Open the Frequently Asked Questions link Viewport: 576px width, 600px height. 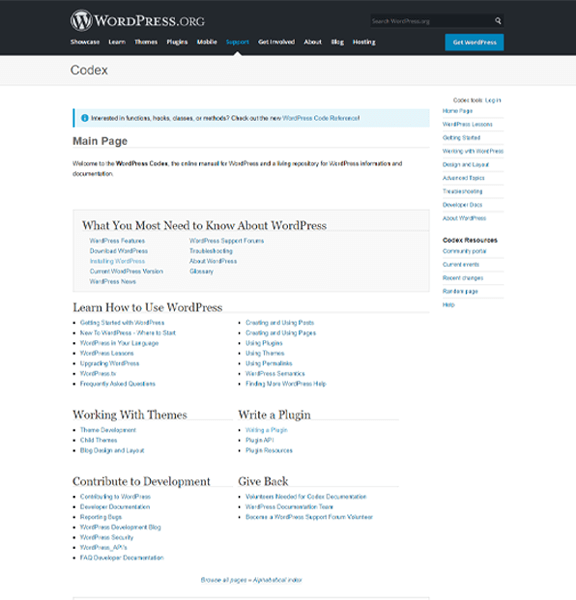[x=117, y=384]
